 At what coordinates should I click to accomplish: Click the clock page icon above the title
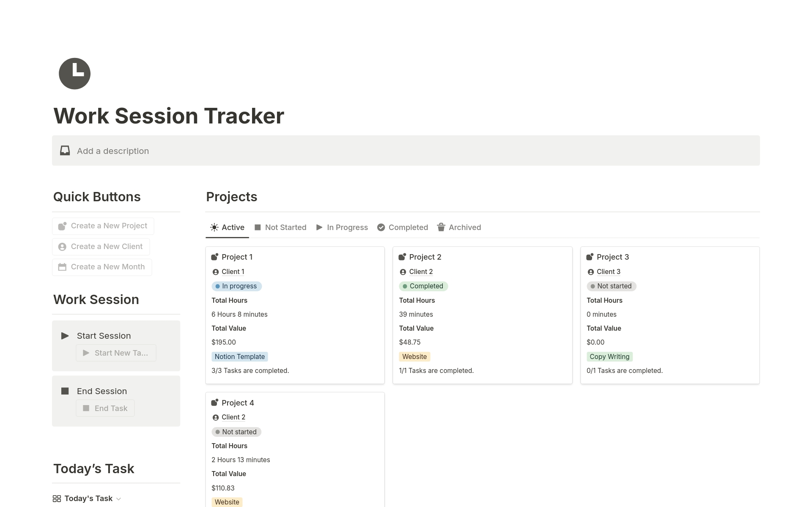[x=74, y=73]
